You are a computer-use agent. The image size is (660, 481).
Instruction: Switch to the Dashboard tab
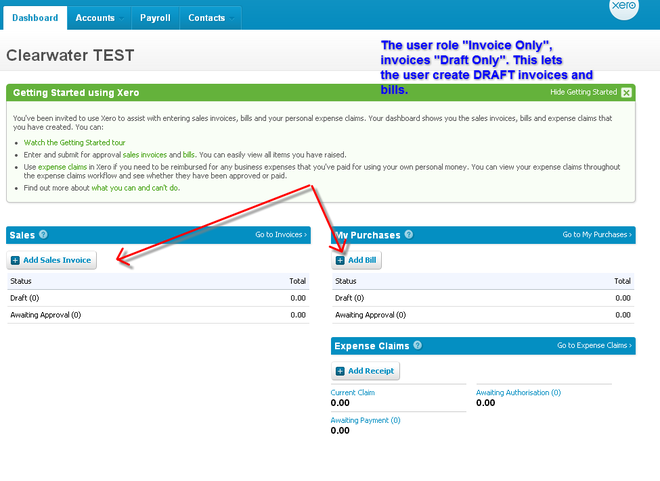tap(33, 18)
